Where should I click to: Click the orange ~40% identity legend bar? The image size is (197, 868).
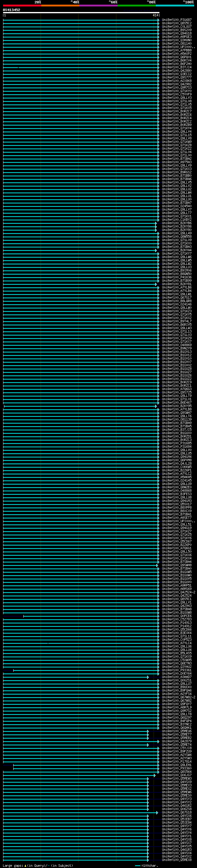coord(60,6)
